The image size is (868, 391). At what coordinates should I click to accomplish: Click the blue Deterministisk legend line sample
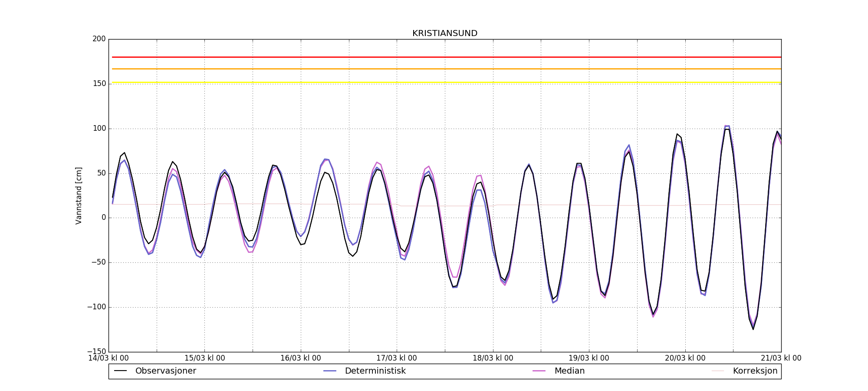[330, 371]
